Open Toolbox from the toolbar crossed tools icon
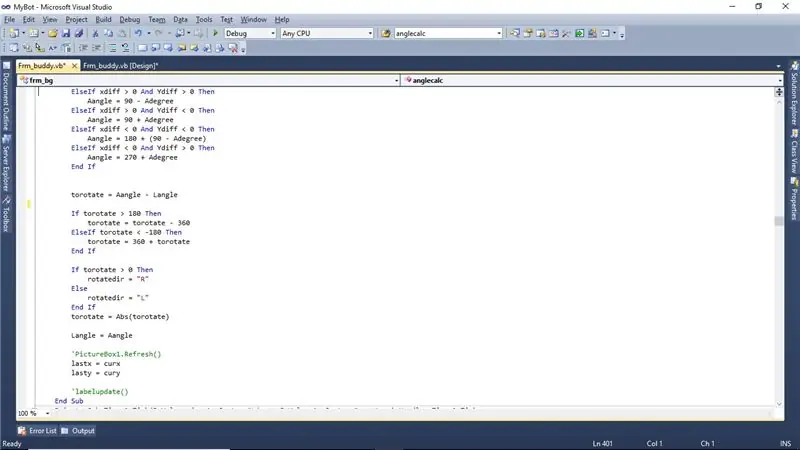 (566, 33)
